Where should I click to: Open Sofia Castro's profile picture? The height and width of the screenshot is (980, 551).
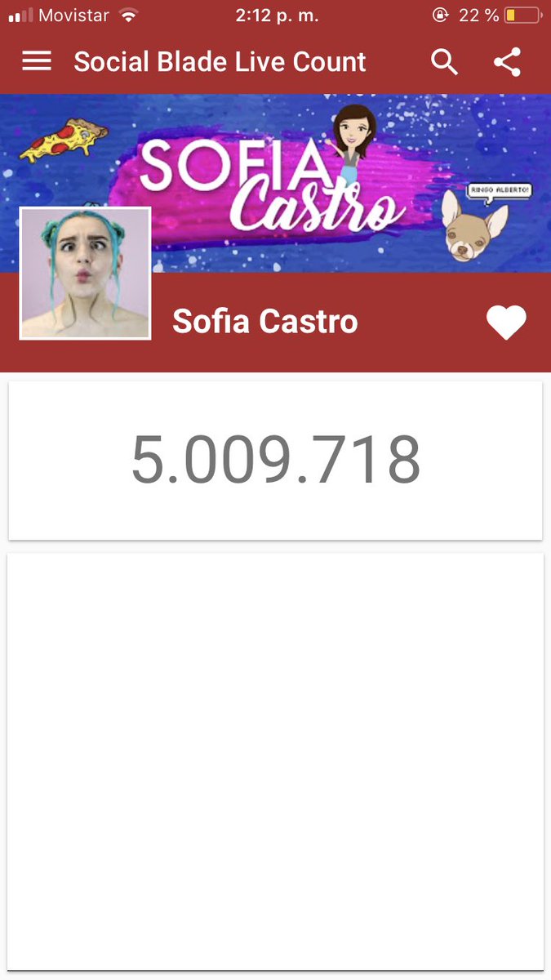pyautogui.click(x=85, y=273)
